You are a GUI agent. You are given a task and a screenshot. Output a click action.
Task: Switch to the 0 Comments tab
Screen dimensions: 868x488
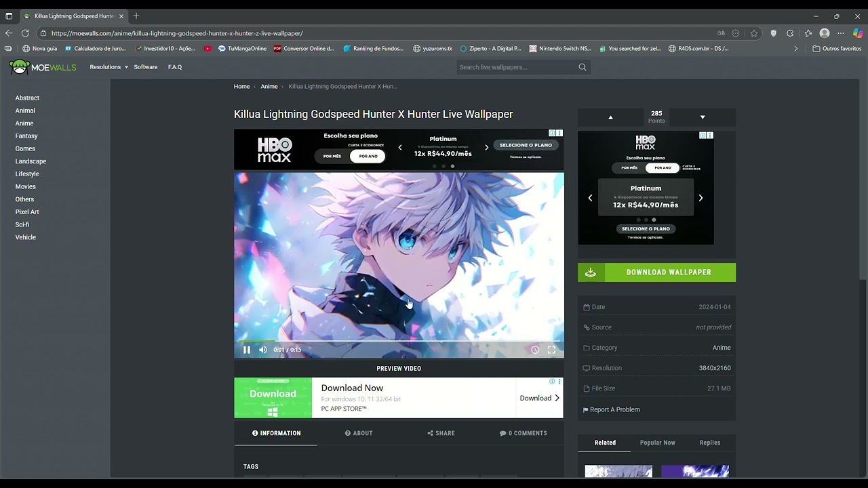[523, 433]
